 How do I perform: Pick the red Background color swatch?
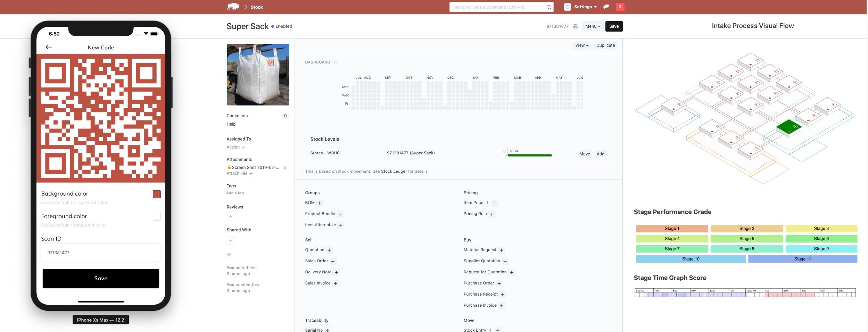tap(157, 194)
